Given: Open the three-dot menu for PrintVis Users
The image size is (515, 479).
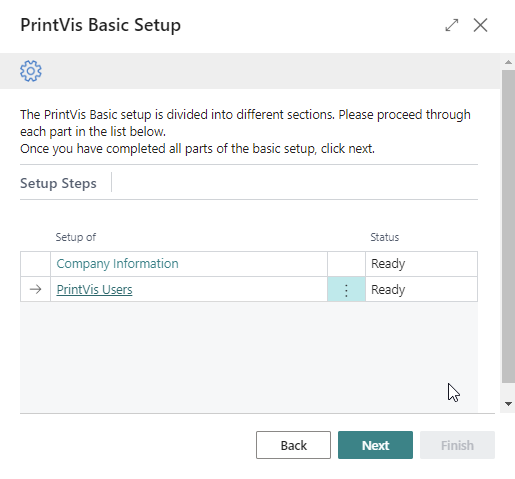Looking at the screenshot, I should [346, 289].
